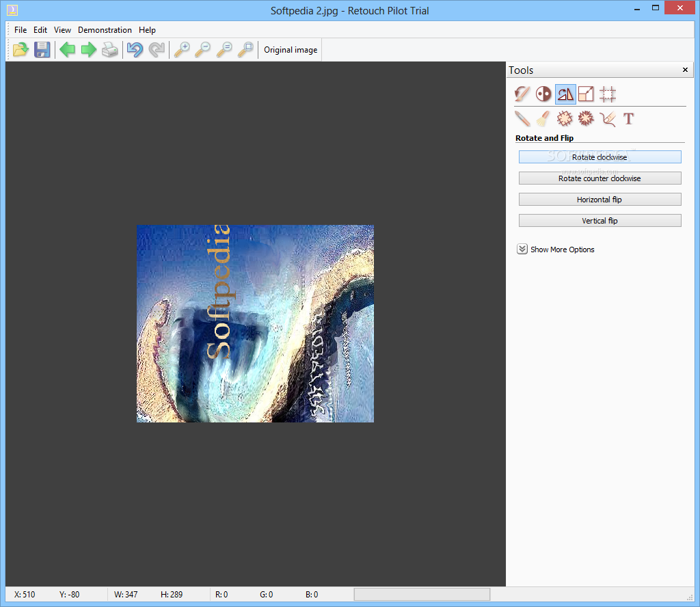Print the image using the printer icon

110,49
